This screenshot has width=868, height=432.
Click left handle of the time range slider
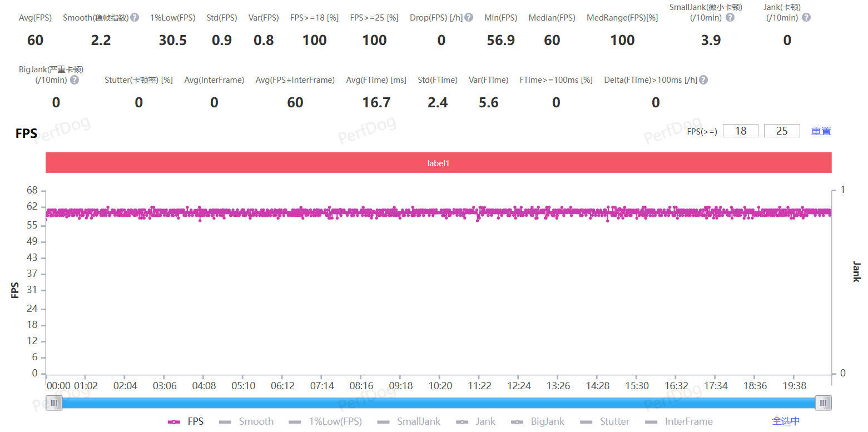(54, 403)
